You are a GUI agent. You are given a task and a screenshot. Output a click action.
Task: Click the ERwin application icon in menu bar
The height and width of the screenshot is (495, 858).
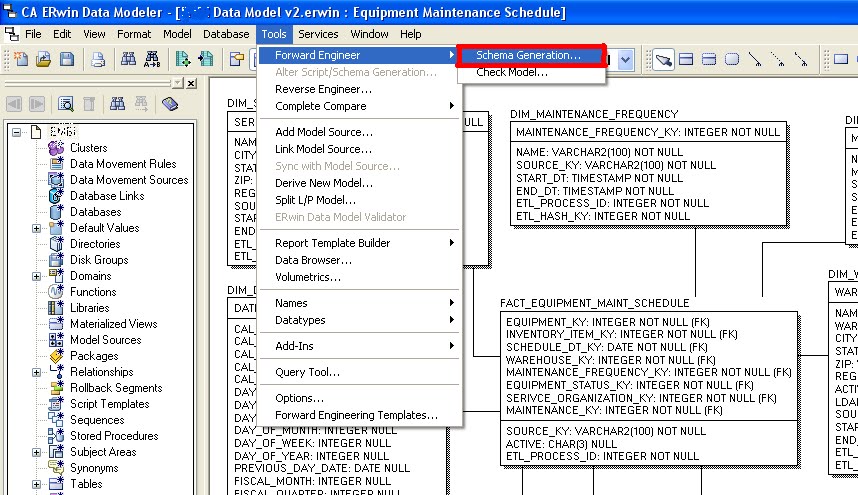tap(11, 34)
